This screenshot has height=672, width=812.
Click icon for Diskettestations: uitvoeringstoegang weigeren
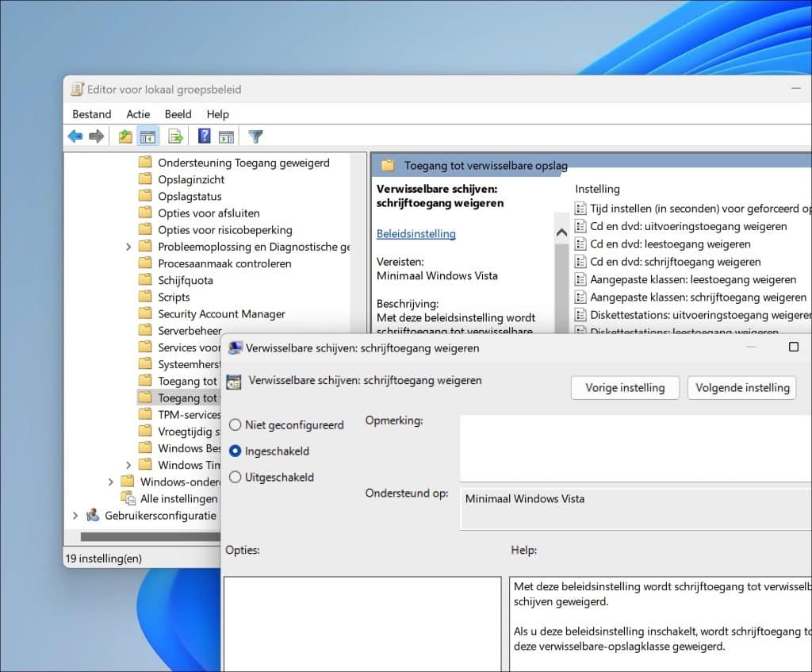pyautogui.click(x=580, y=314)
